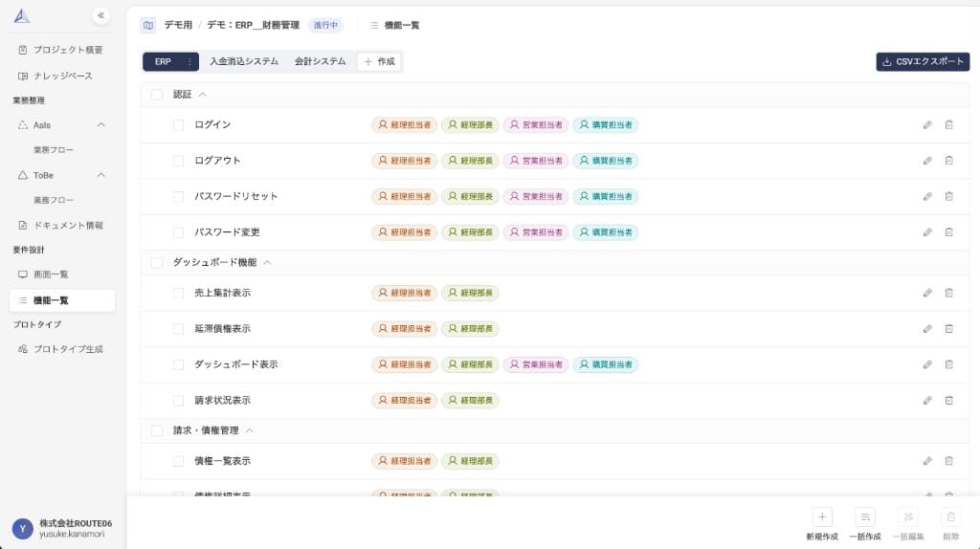Image resolution: width=980 pixels, height=549 pixels.
Task: Open 画面一覧 in sidebar
Action: 61,274
